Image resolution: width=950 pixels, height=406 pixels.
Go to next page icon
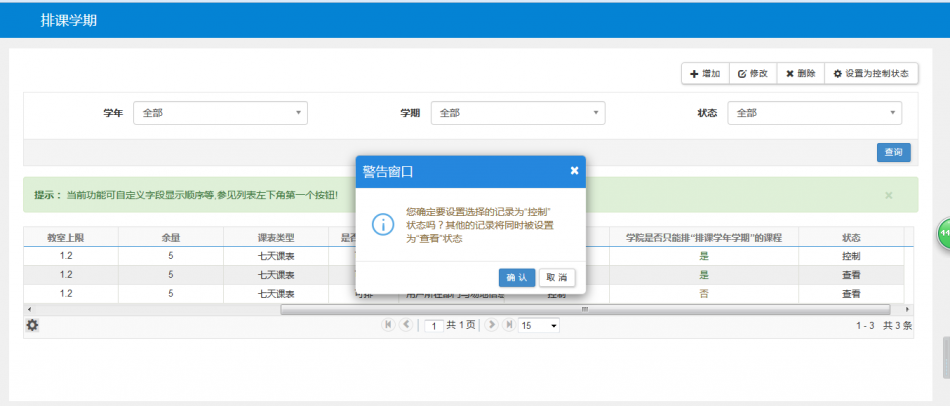coord(491,325)
